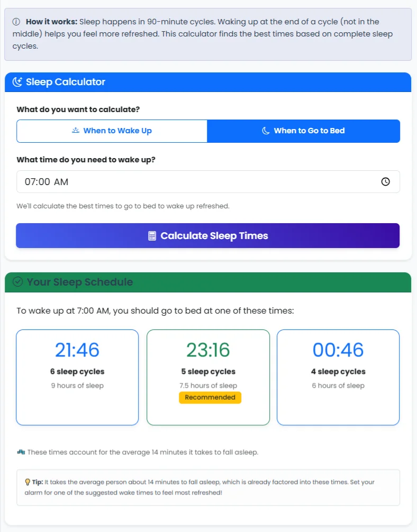Click the hour segment of wake-up time
The image size is (417, 532).
[x=30, y=182]
